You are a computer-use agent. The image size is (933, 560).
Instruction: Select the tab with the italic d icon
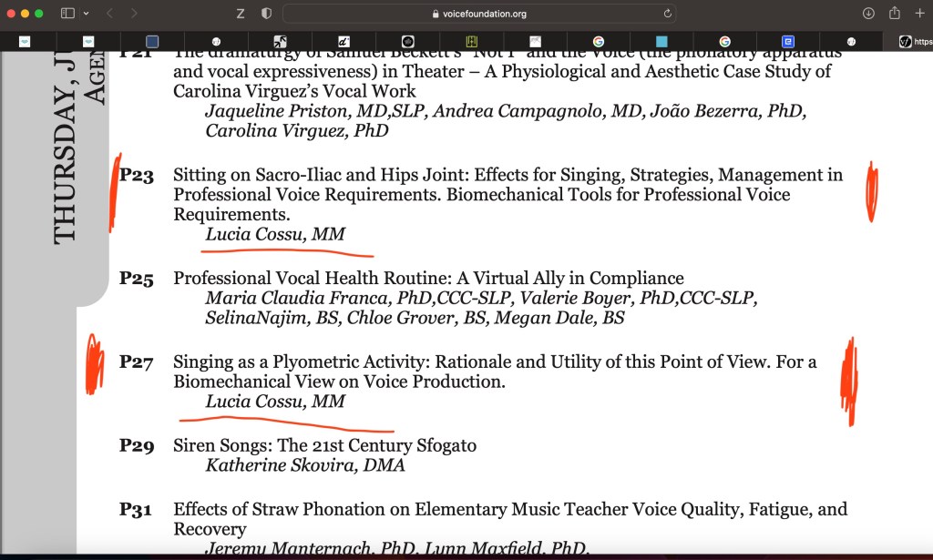tap(344, 42)
